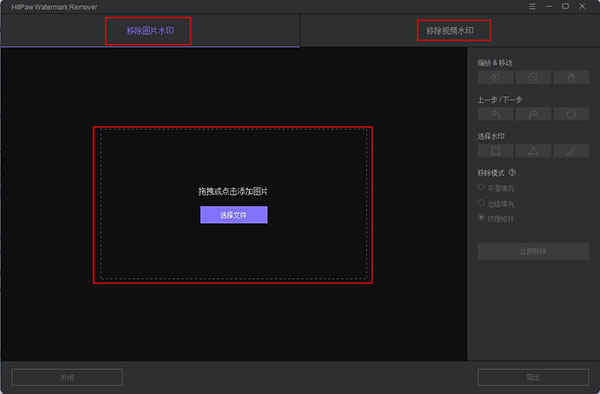Click the reset icon after redo
The height and width of the screenshot is (394, 600).
tap(571, 114)
